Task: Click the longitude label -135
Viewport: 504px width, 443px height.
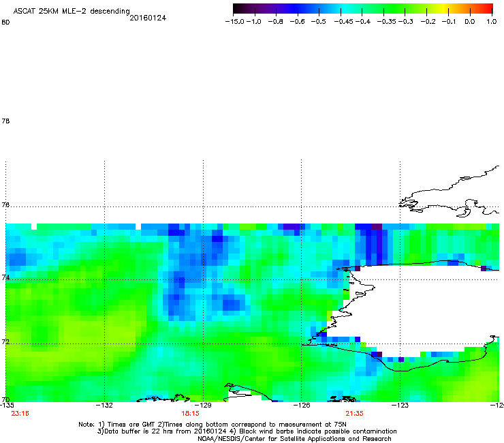Action: pos(7,406)
